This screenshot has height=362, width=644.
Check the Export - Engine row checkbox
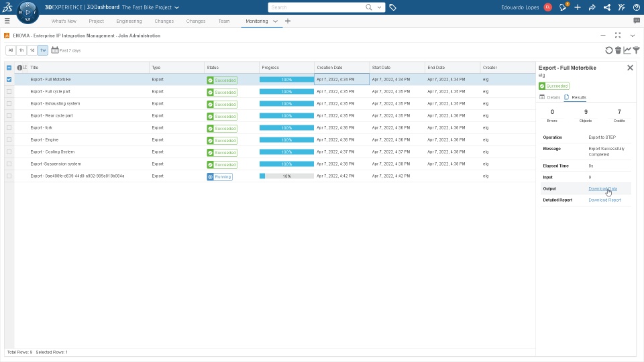tap(9, 140)
